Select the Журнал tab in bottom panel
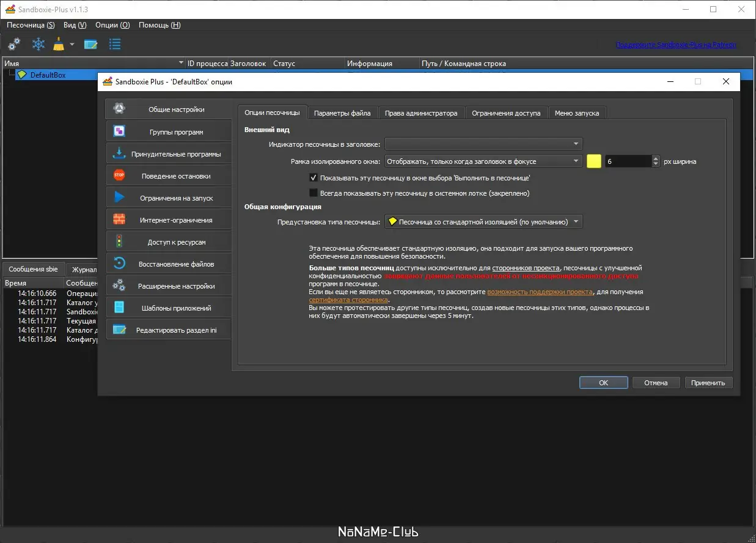This screenshot has width=756, height=543. click(x=83, y=270)
